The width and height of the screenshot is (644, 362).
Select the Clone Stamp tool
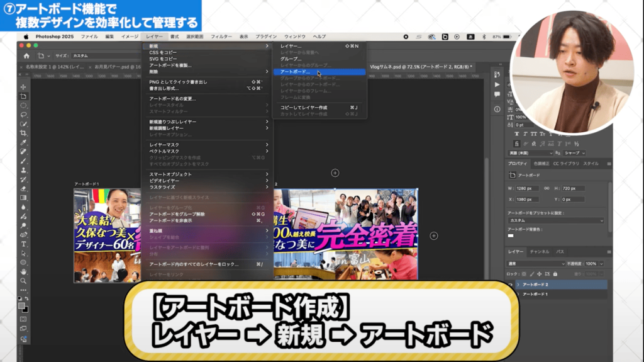click(23, 170)
